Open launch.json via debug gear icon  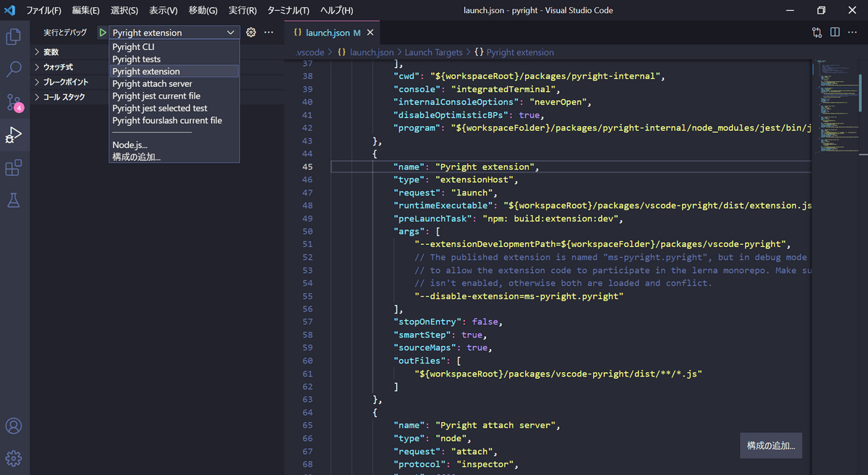(x=251, y=33)
